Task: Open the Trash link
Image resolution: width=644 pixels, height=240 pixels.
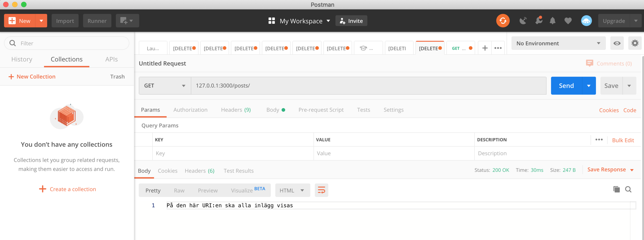Action: pyautogui.click(x=117, y=77)
